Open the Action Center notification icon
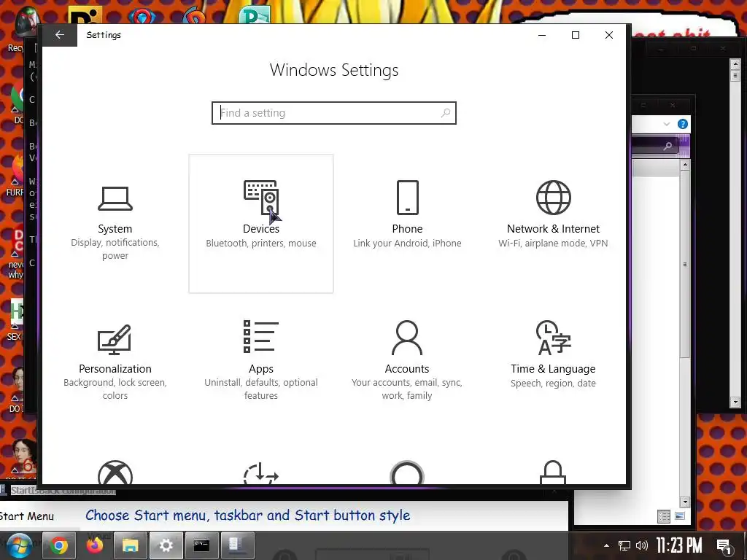The image size is (747, 560). click(x=724, y=547)
